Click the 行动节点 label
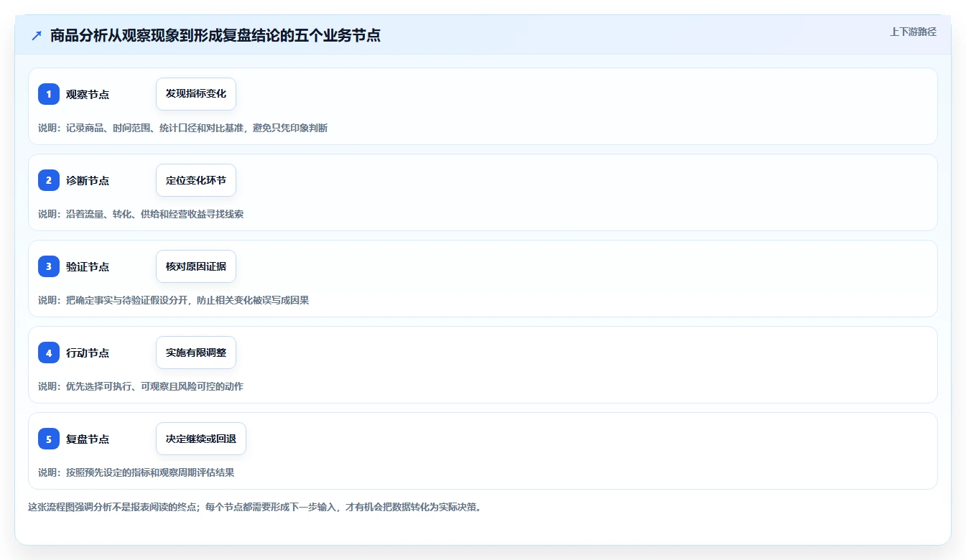Image resolution: width=966 pixels, height=560 pixels. (x=88, y=353)
